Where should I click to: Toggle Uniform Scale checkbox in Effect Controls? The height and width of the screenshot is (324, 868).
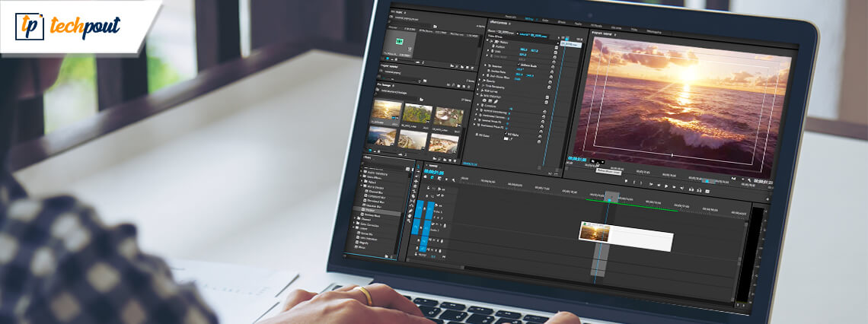click(x=519, y=65)
